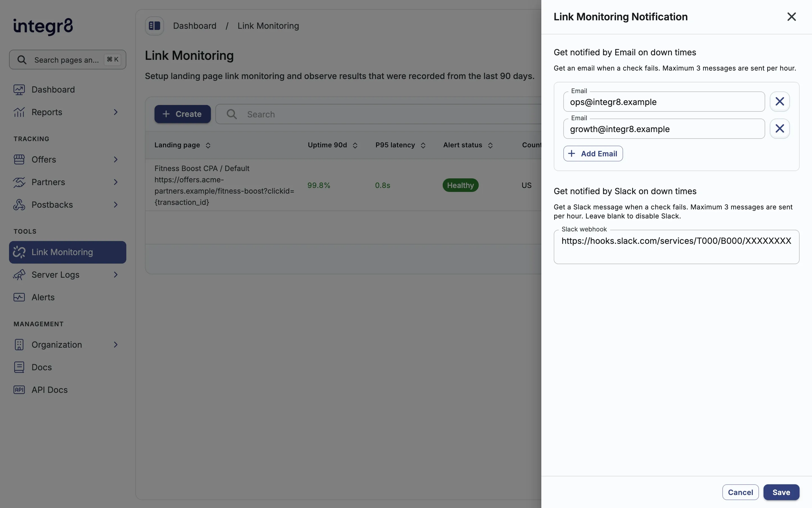Click the Add Email button
This screenshot has width=812, height=508.
click(x=593, y=154)
